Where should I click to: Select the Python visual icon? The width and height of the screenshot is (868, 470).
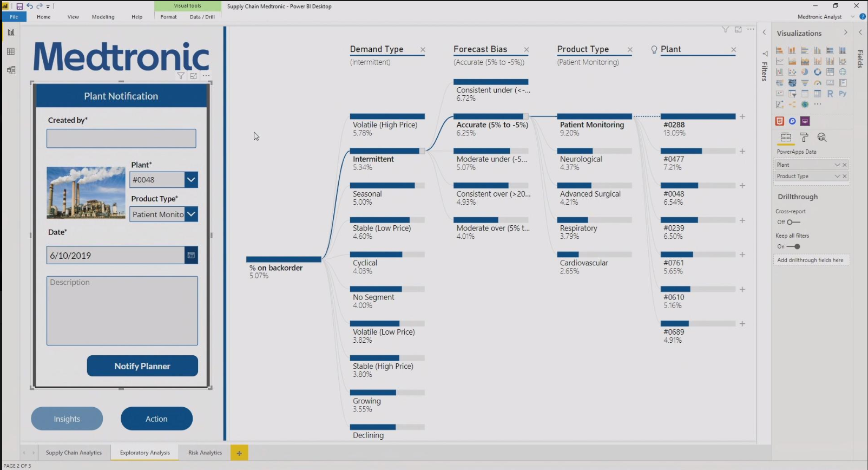coord(843,94)
